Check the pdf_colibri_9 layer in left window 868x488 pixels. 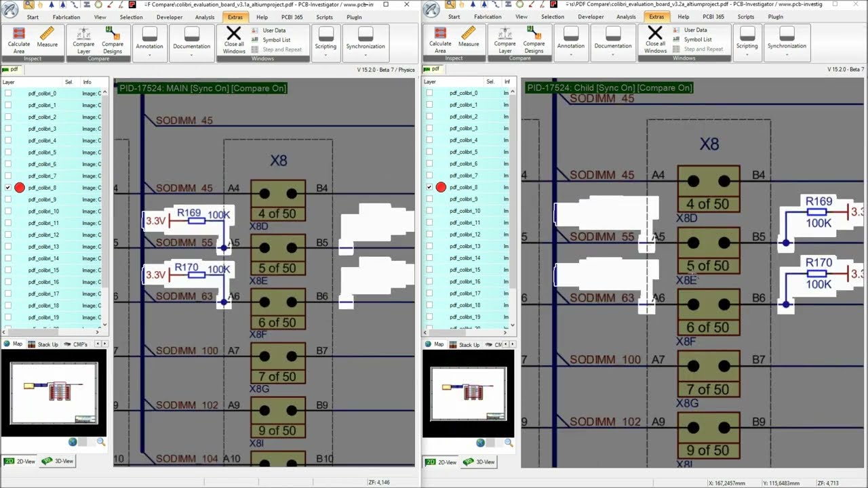pyautogui.click(x=8, y=199)
